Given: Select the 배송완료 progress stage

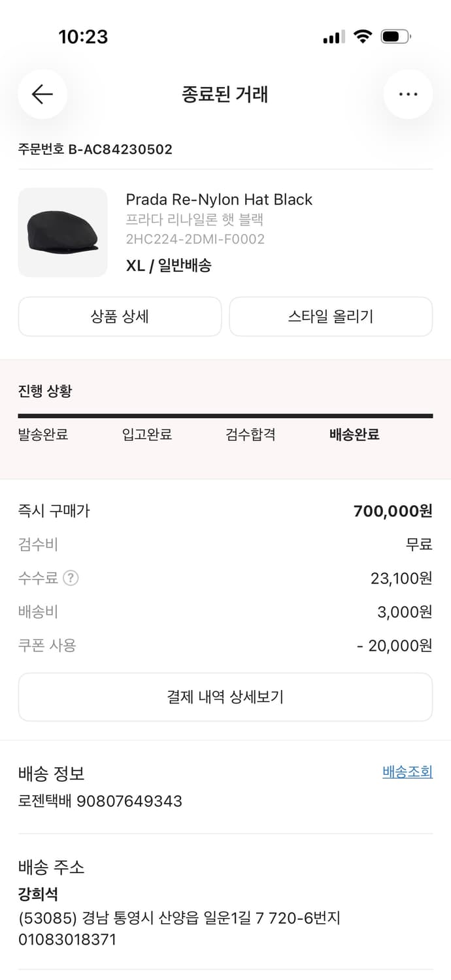Looking at the screenshot, I should point(353,434).
